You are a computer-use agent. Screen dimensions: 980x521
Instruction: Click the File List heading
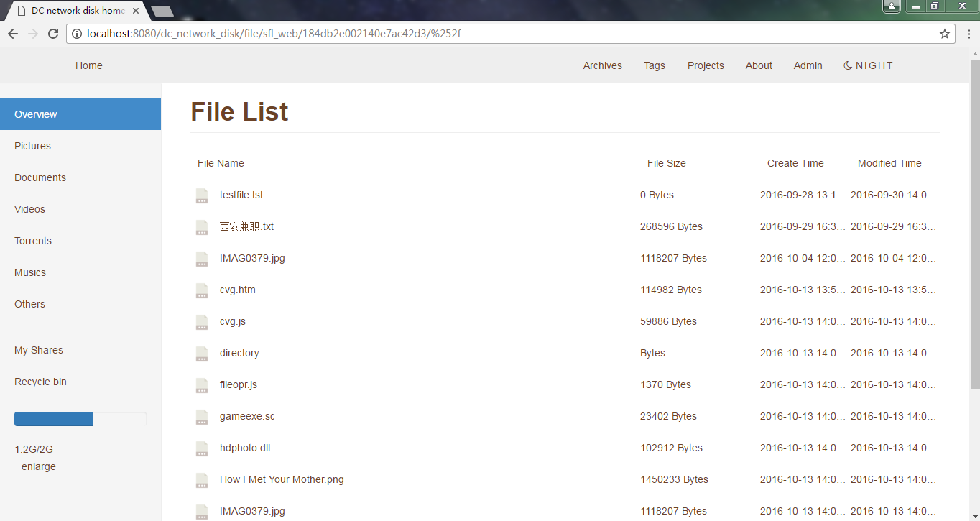click(x=239, y=112)
